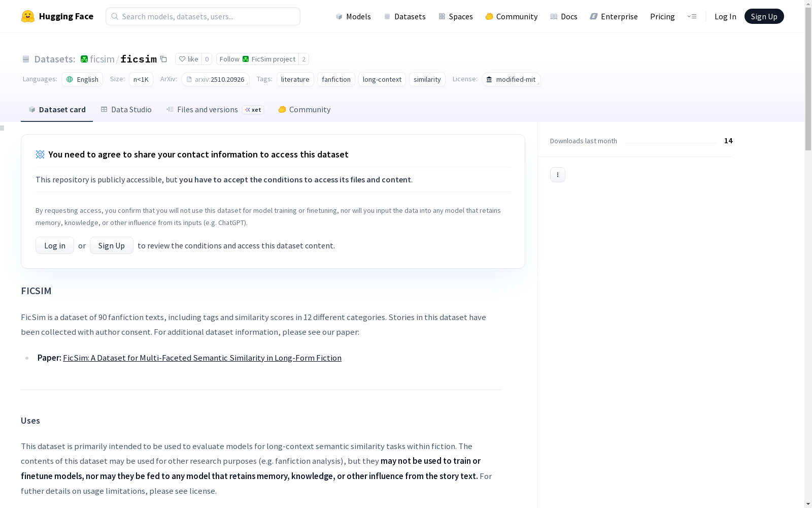Go to Spaces

[455, 16]
